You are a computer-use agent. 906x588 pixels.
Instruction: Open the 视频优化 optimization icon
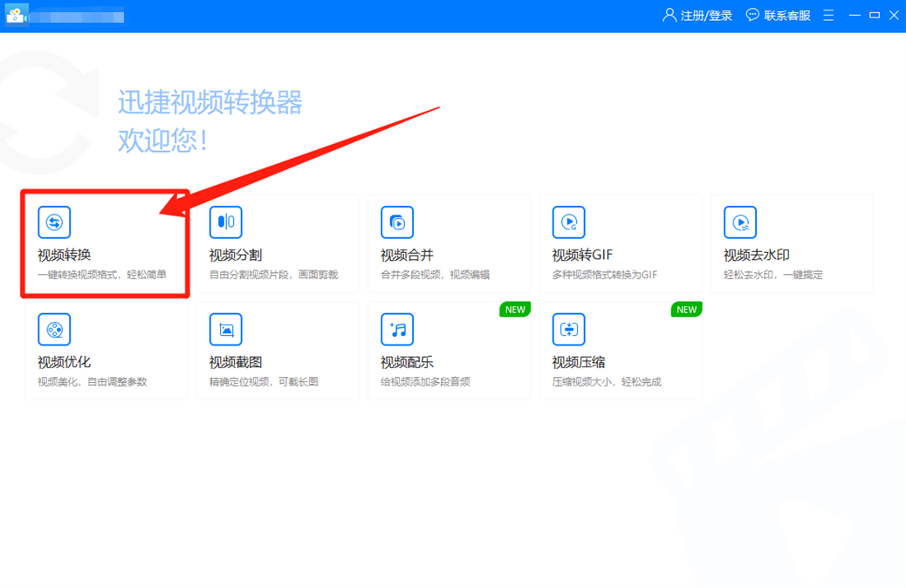pos(54,329)
